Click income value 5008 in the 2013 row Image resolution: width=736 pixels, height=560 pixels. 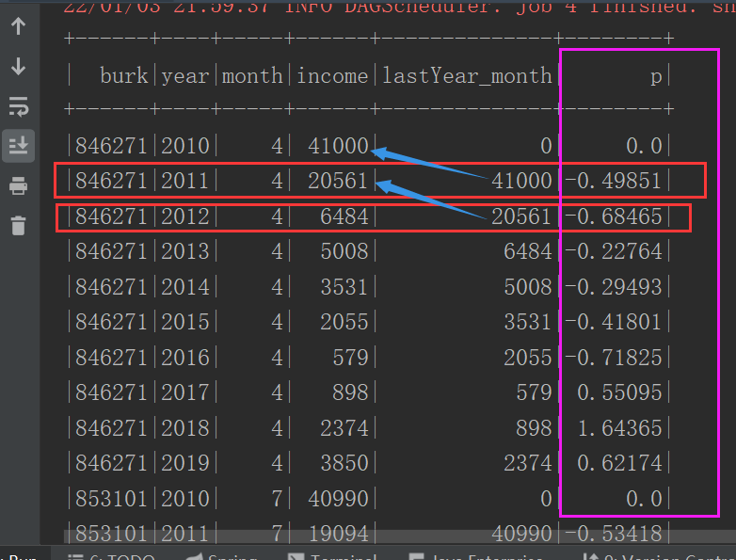click(344, 251)
